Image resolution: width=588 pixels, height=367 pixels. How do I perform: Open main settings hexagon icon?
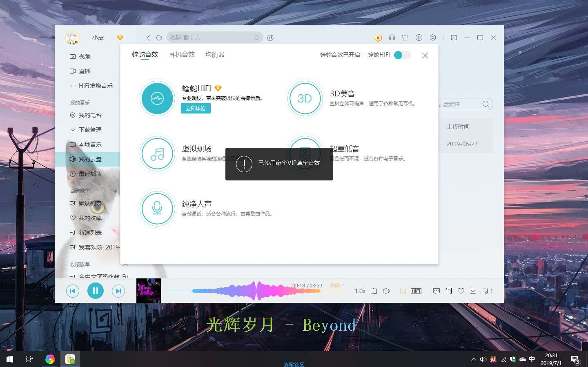[x=433, y=38]
